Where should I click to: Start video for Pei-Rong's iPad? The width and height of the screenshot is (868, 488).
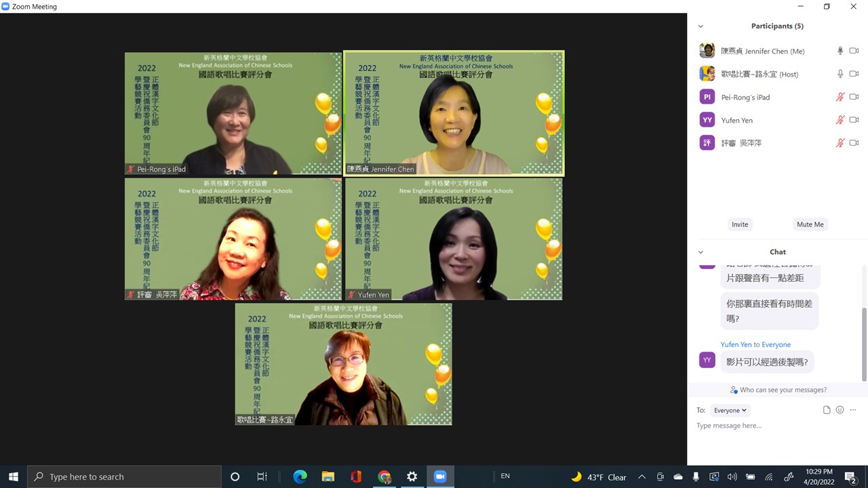click(x=853, y=96)
